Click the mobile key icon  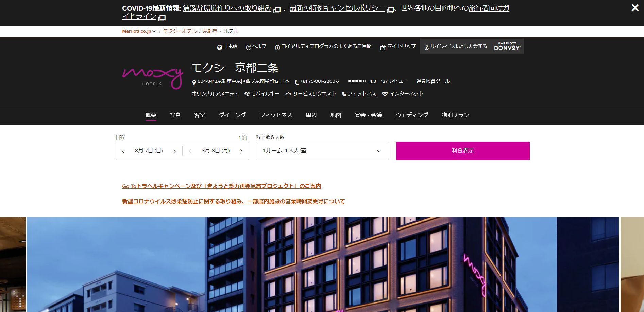point(247,94)
